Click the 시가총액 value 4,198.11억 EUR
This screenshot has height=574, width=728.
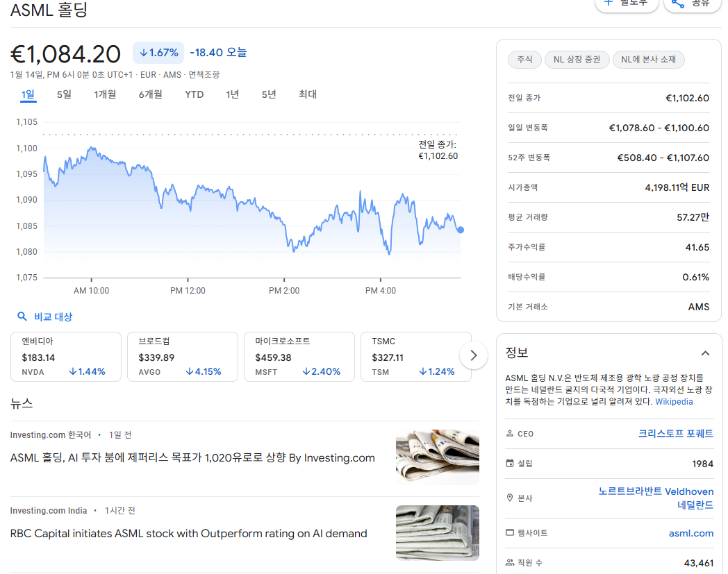tap(677, 187)
